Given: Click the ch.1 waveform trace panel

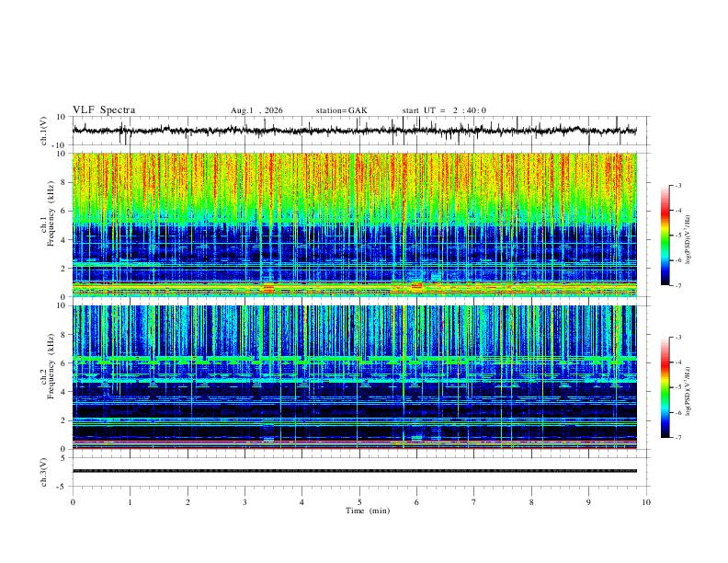Looking at the screenshot, I should [355, 131].
